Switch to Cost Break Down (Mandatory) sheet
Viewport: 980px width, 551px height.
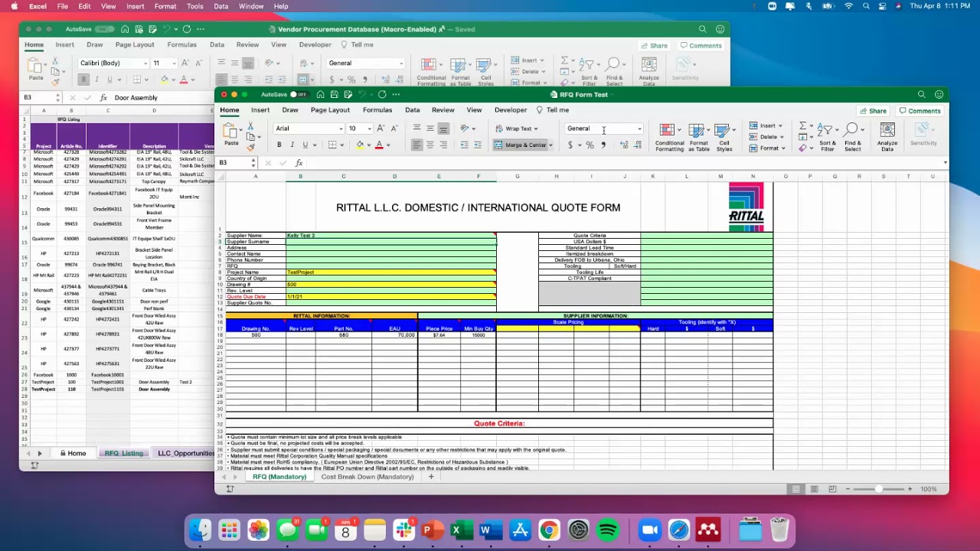click(x=367, y=477)
